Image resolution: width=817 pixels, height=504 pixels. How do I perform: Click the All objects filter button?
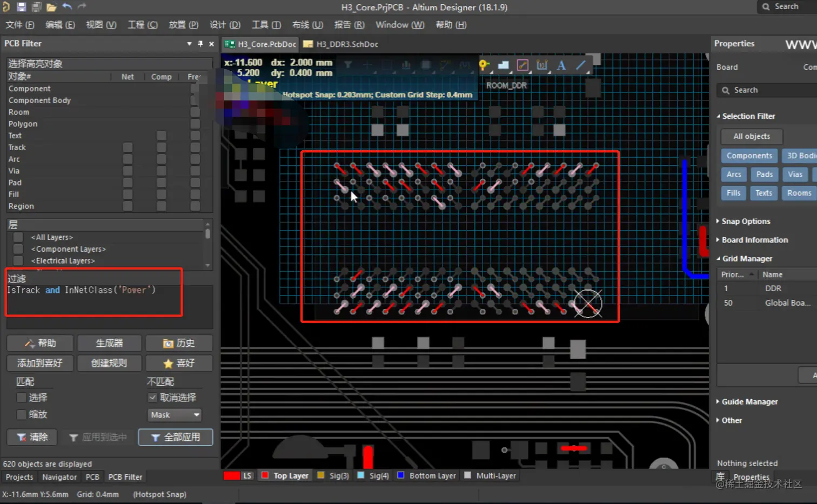(752, 136)
